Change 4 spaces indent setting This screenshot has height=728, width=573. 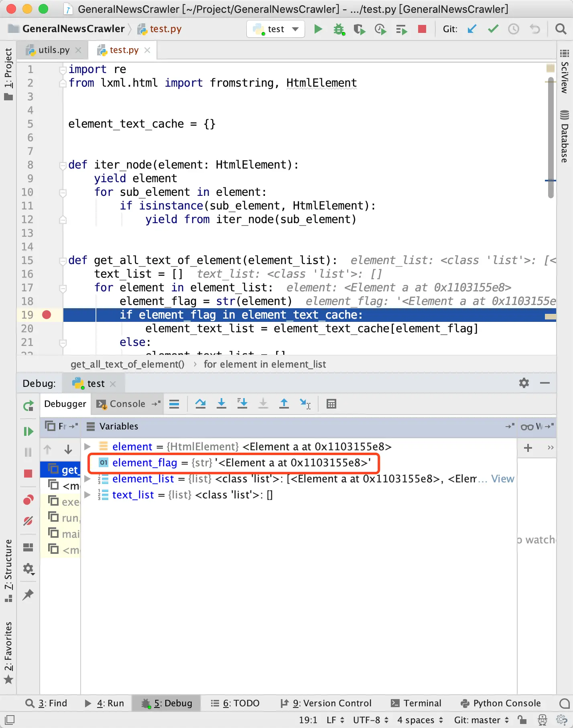420,720
